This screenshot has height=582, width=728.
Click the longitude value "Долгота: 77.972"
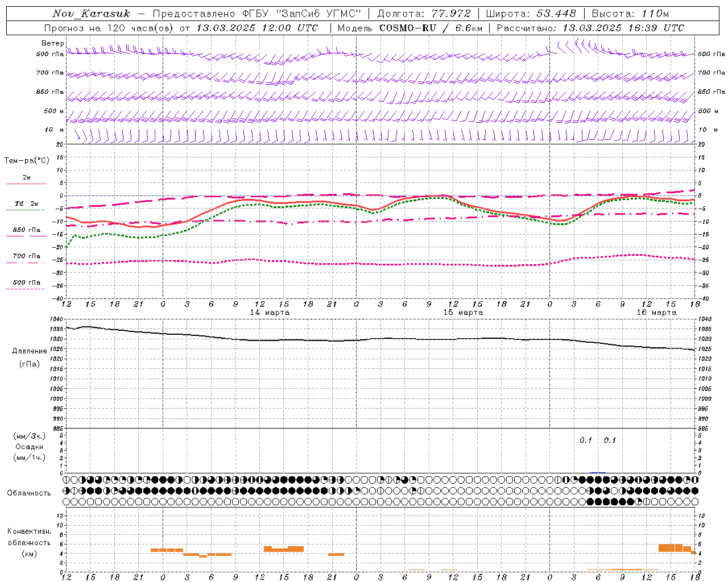(424, 14)
